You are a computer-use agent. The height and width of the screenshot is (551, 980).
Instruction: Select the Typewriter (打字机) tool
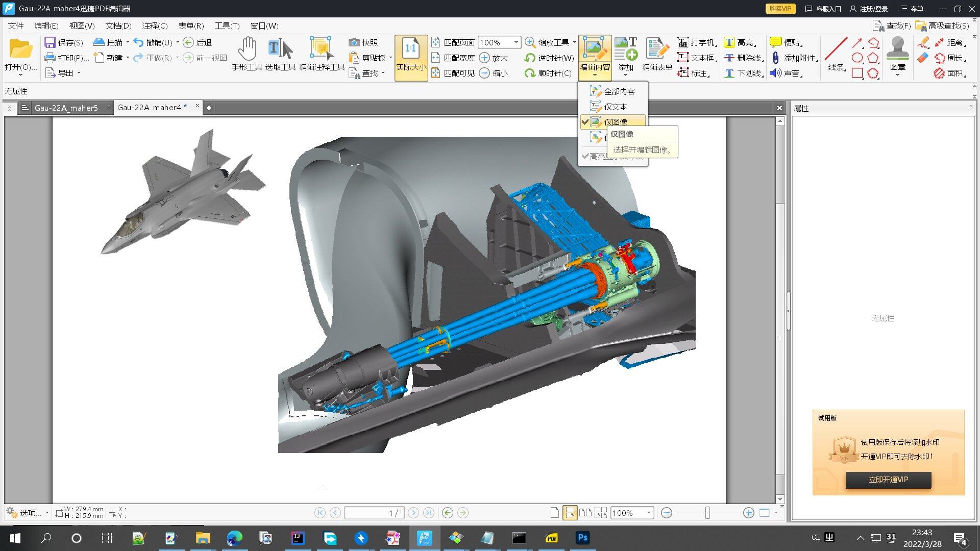[697, 42]
